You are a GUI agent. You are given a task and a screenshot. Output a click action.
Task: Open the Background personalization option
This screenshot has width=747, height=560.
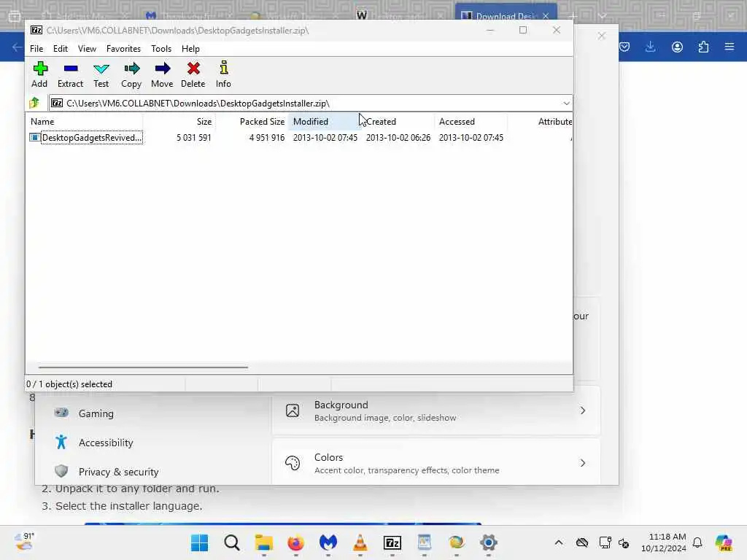(x=436, y=411)
